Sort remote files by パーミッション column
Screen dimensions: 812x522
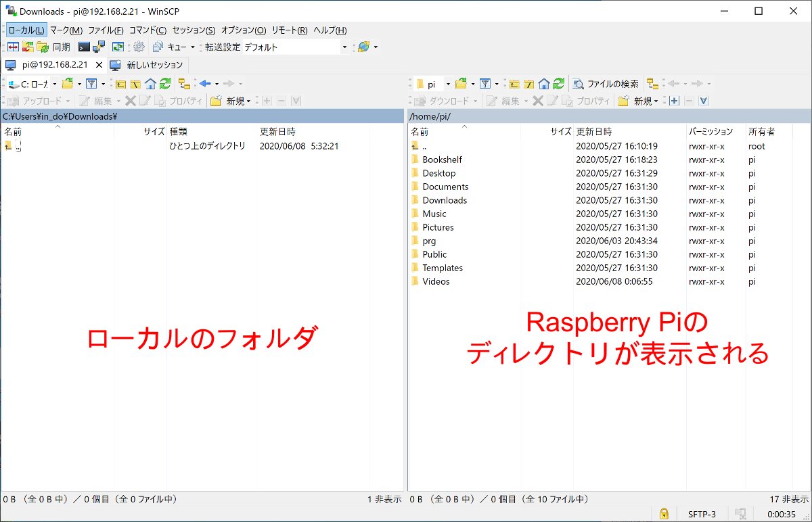click(x=710, y=132)
